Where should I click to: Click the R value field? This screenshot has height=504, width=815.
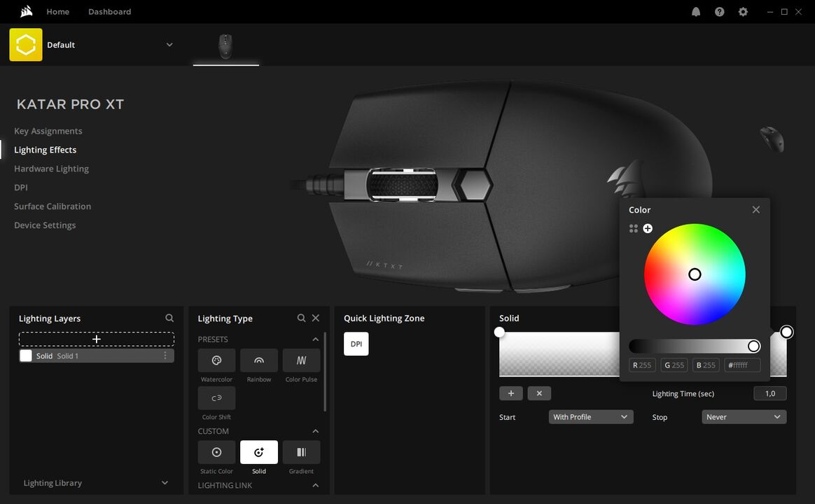(x=643, y=365)
